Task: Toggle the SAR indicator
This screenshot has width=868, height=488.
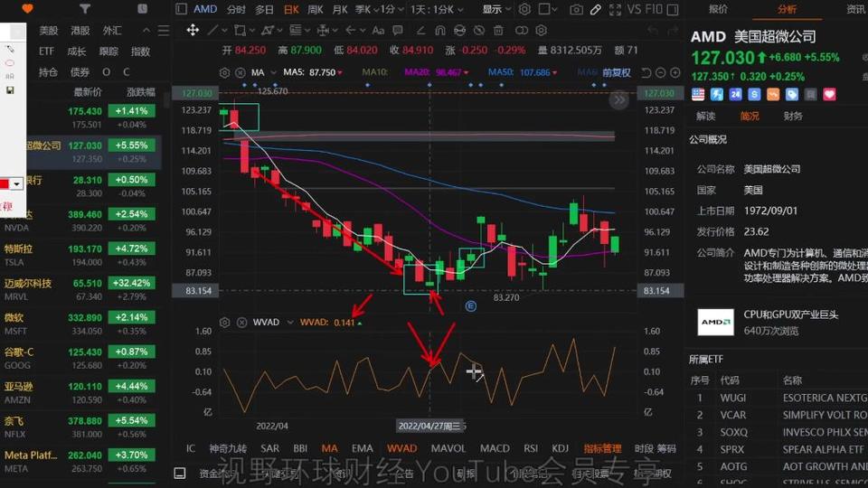Action: coord(269,448)
